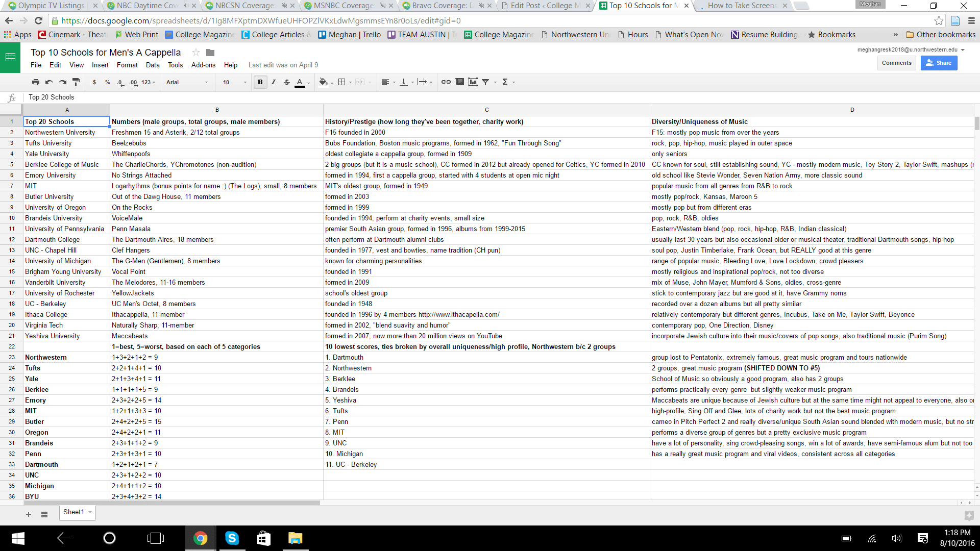980x551 pixels.
Task: Expand hidden bookmarks with the chevron
Action: [x=895, y=35]
